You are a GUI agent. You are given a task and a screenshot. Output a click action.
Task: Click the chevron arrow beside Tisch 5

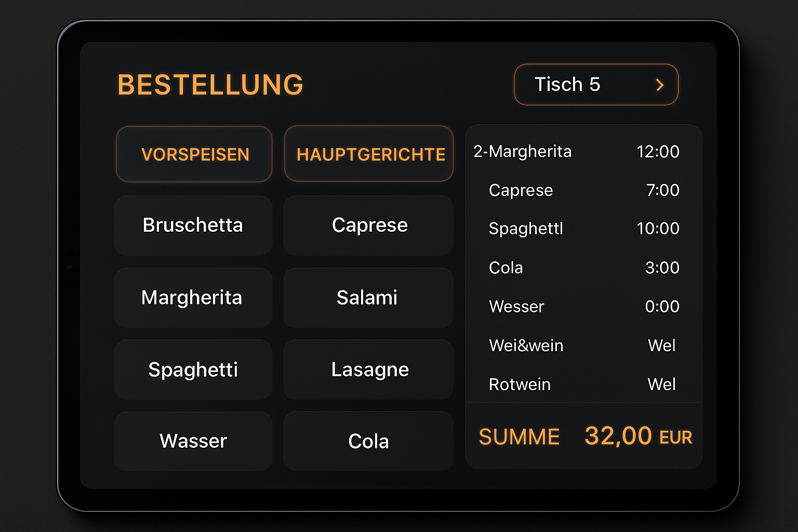(660, 85)
